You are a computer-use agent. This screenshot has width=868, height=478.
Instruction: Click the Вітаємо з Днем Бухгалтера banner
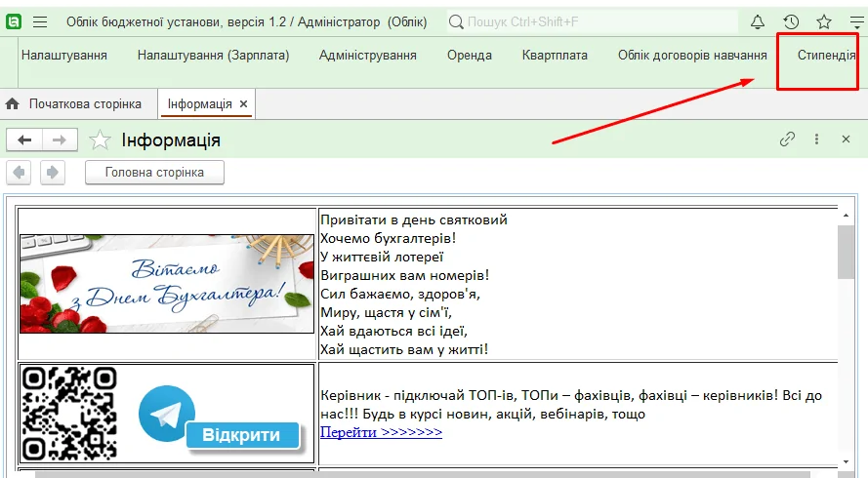click(x=167, y=283)
